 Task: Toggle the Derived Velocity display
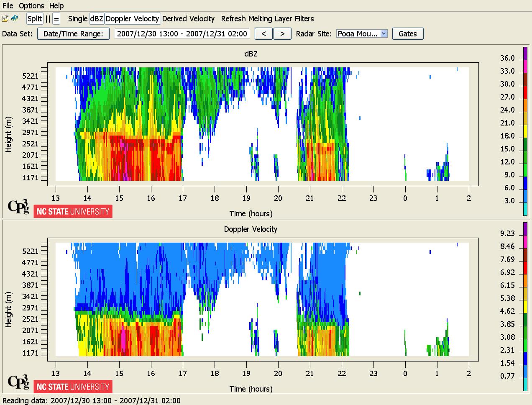point(188,19)
